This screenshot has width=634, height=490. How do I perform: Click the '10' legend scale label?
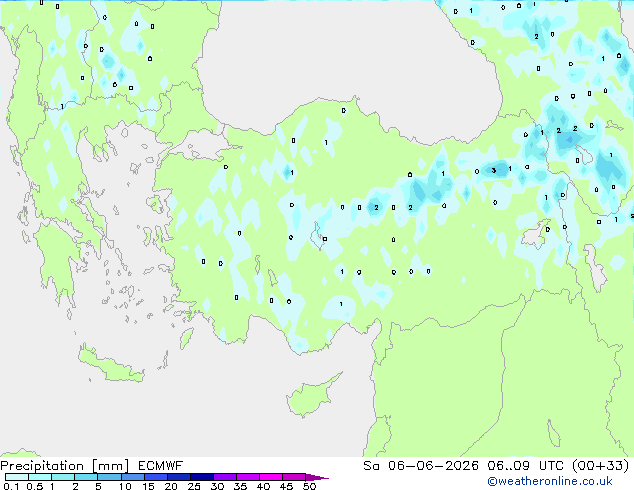(125, 486)
